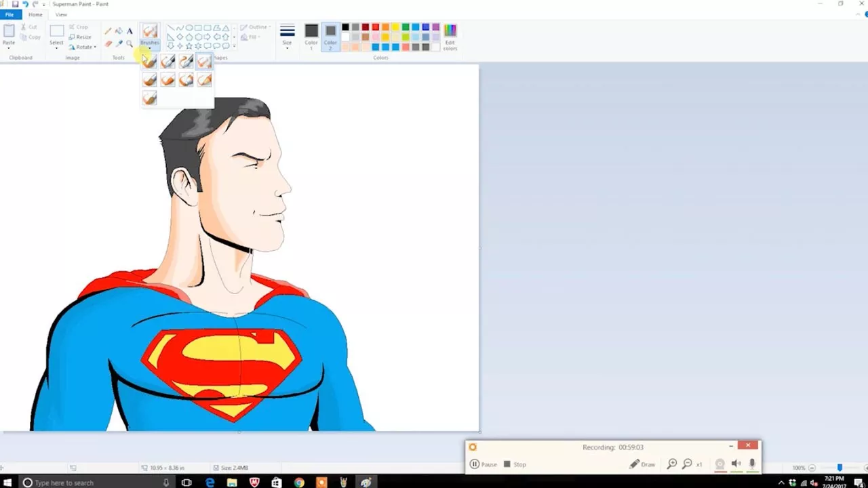Viewport: 868px width, 488px height.
Task: Choose highlighted Airbrush in brushes dropdown
Action: (x=204, y=62)
